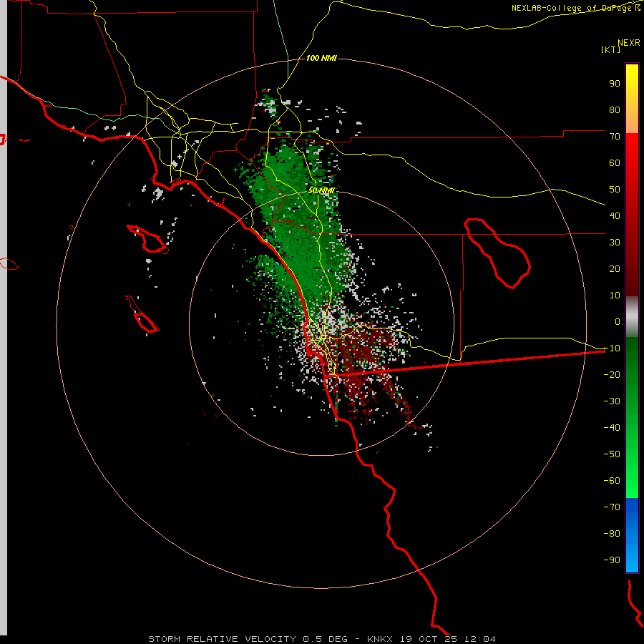Select the -30 tick on the velocity scale
The image size is (644, 644).
click(612, 401)
